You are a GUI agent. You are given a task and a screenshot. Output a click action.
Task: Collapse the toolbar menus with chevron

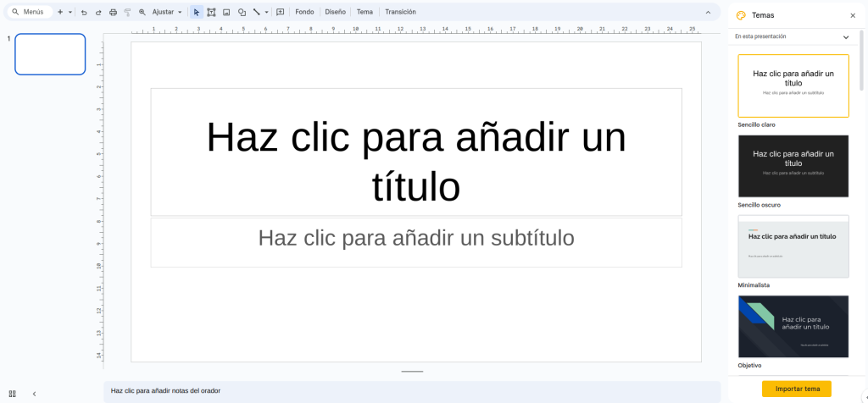pyautogui.click(x=708, y=12)
